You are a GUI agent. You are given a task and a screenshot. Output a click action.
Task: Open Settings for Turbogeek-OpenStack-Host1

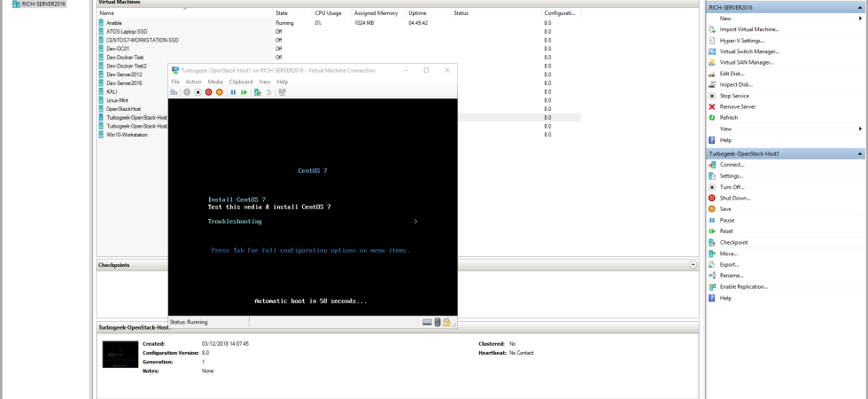pyautogui.click(x=732, y=176)
